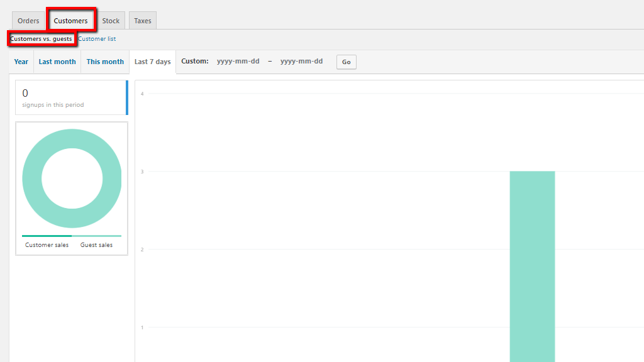Open the Customer list report
Image resolution: width=644 pixels, height=362 pixels.
[x=97, y=39]
